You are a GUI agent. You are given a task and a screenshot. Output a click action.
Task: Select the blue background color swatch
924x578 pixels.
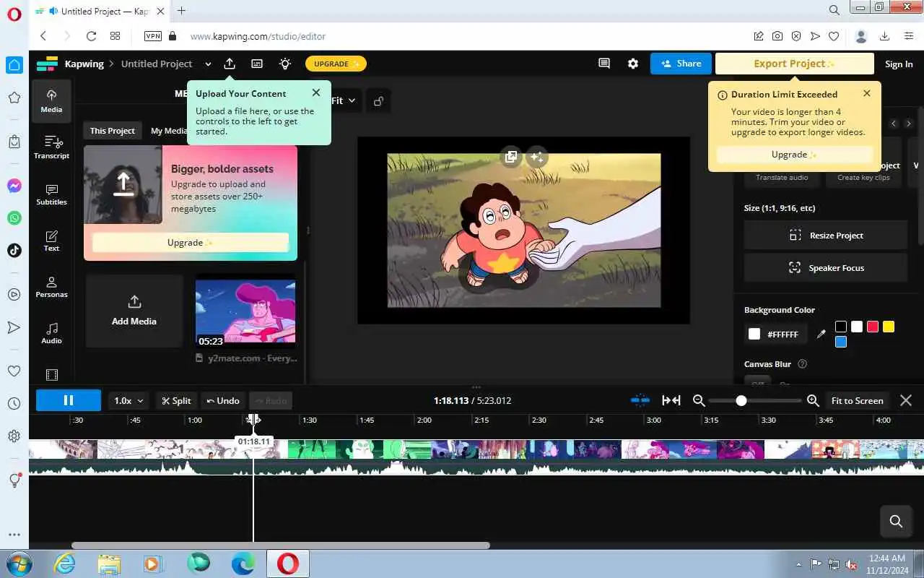tap(841, 342)
